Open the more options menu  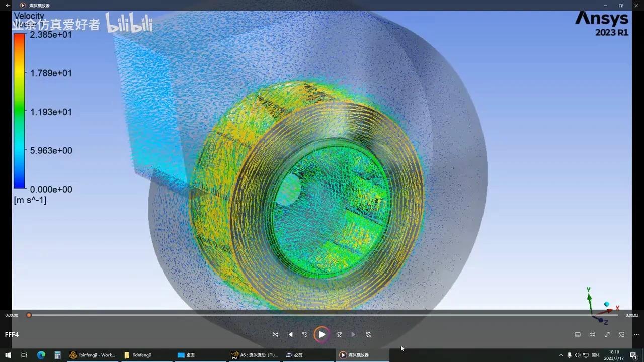coord(636,334)
